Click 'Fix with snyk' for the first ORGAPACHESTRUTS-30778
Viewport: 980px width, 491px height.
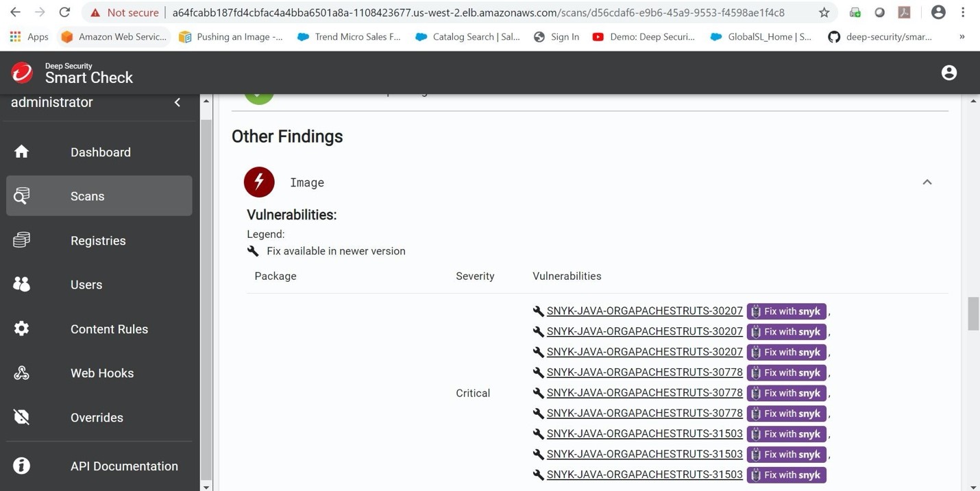click(x=787, y=372)
